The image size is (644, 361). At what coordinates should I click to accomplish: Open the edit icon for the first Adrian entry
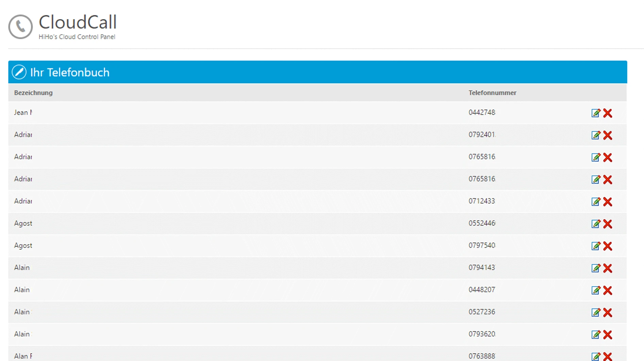click(x=596, y=135)
